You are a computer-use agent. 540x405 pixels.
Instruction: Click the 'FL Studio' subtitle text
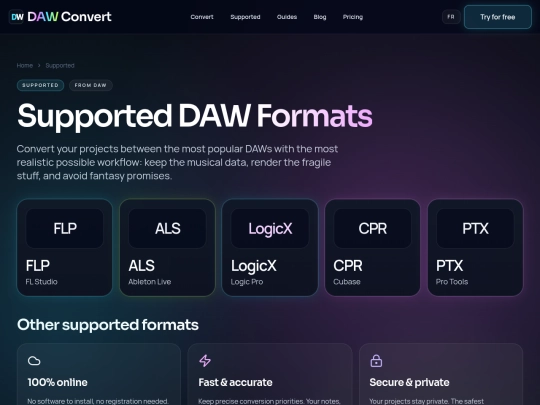pyautogui.click(x=42, y=282)
